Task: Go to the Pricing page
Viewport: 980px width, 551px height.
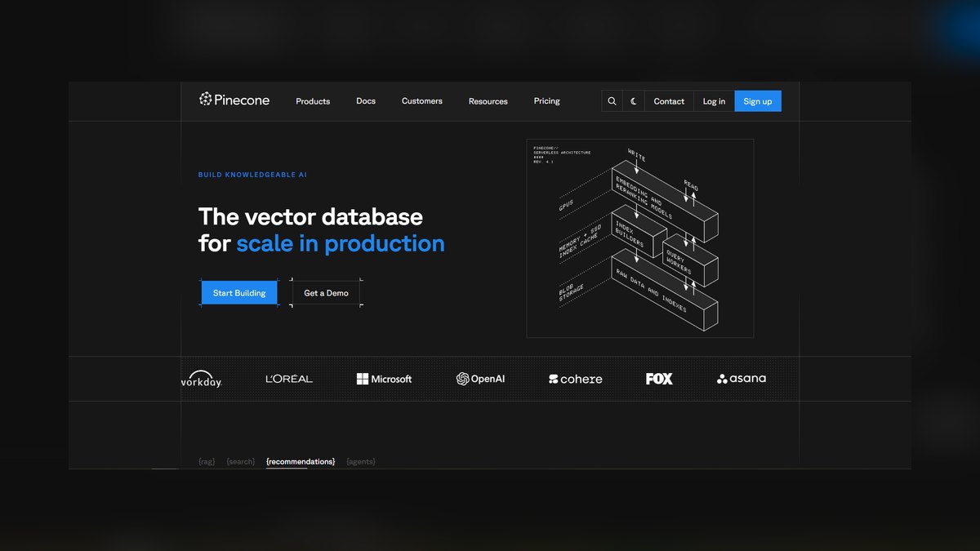Action: point(547,101)
